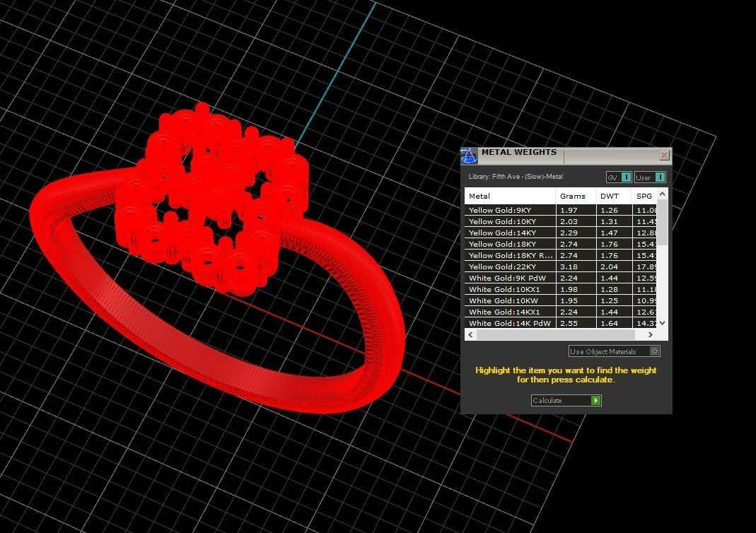Click the Library: Fifth Ave label
The width and height of the screenshot is (756, 533).
(516, 177)
